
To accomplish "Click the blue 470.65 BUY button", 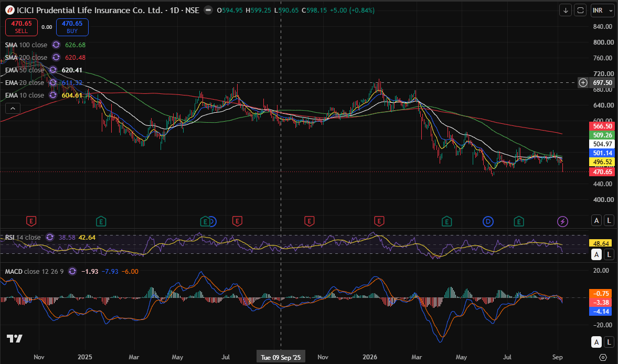I will [x=72, y=27].
